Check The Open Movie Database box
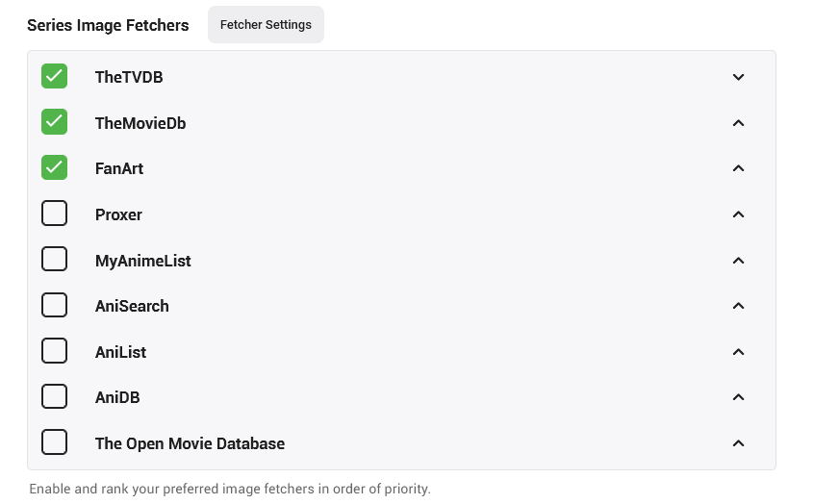The height and width of the screenshot is (504, 814). (54, 442)
